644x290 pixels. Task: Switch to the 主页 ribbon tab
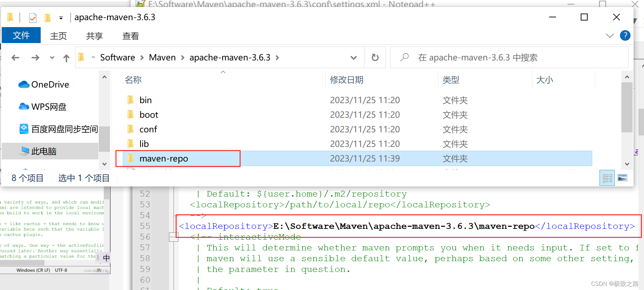58,36
